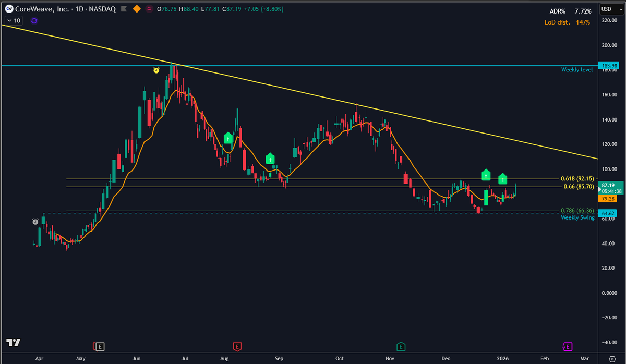626x364 pixels.
Task: Click the Apr label on the time axis
Action: (x=39, y=359)
